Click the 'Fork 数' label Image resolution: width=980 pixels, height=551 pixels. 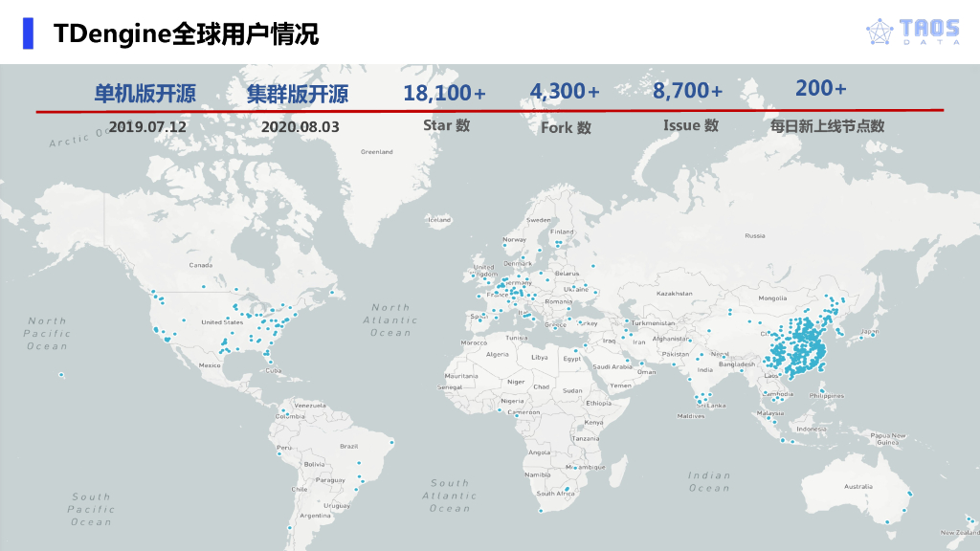coord(566,127)
